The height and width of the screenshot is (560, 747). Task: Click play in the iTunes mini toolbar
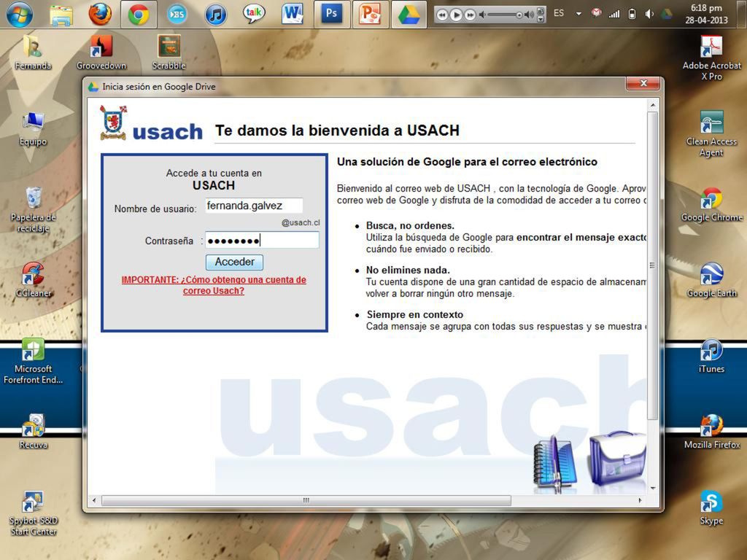click(x=456, y=15)
